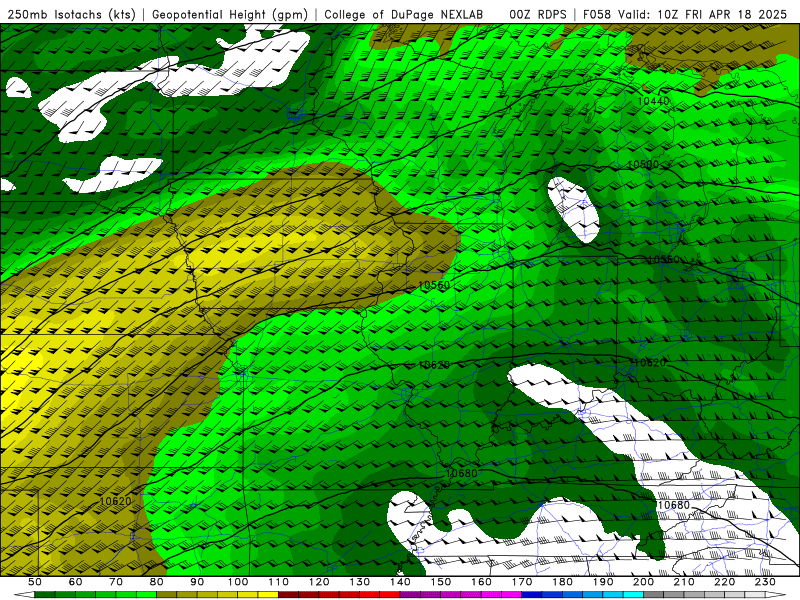Image resolution: width=800 pixels, height=600 pixels.
Task: Click the 230 kts value on the color scale
Action: click(x=765, y=582)
